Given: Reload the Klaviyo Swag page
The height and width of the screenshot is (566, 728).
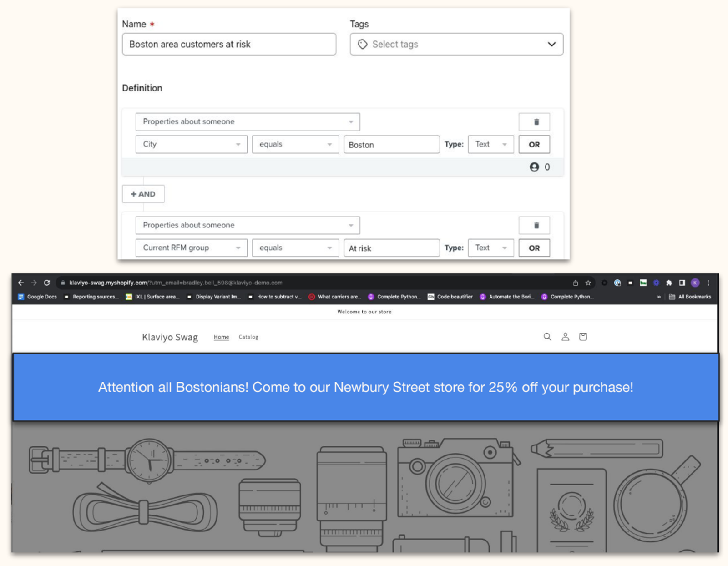Looking at the screenshot, I should click(x=47, y=283).
